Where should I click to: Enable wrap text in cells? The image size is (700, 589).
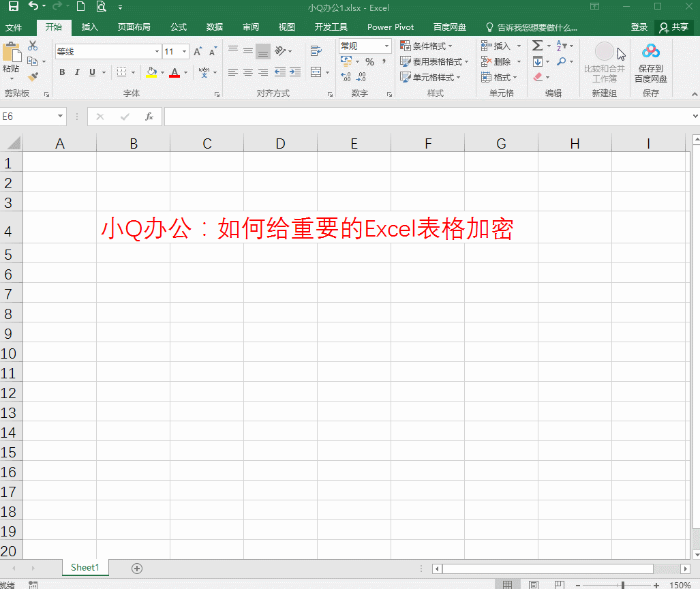316,51
